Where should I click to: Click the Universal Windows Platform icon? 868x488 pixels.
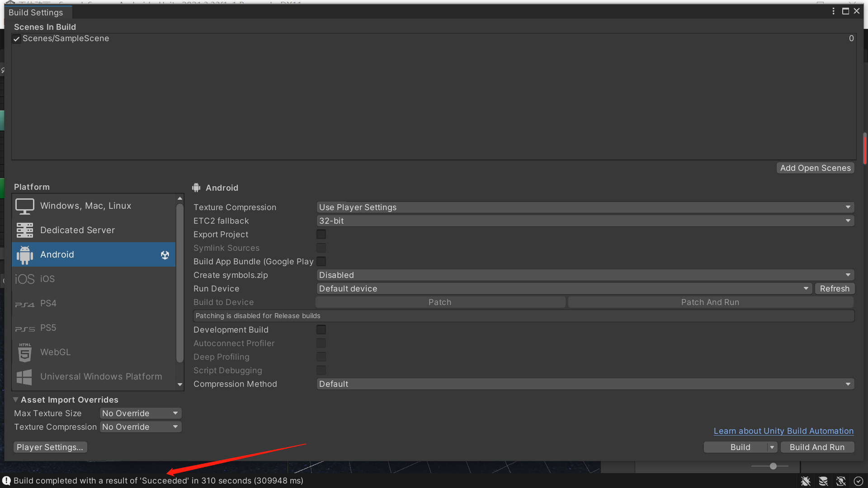(25, 376)
